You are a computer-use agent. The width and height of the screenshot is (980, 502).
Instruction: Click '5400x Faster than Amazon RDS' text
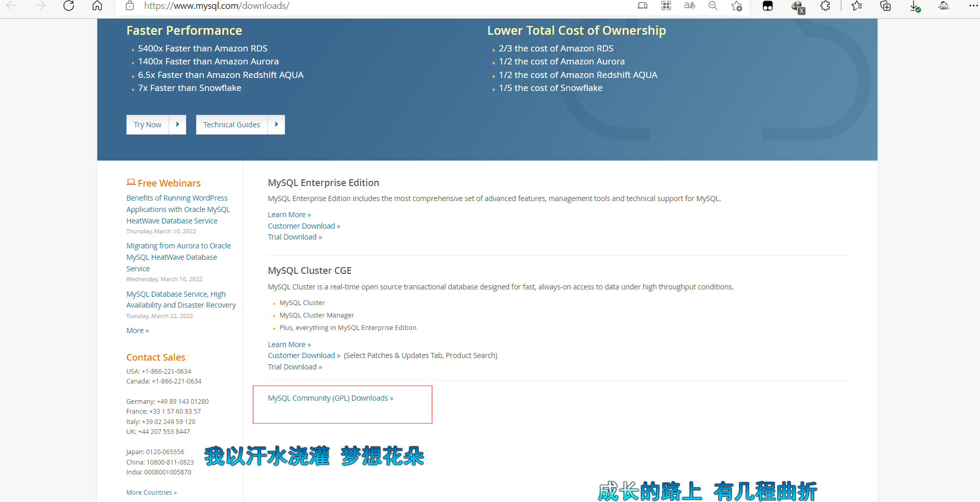coord(203,48)
